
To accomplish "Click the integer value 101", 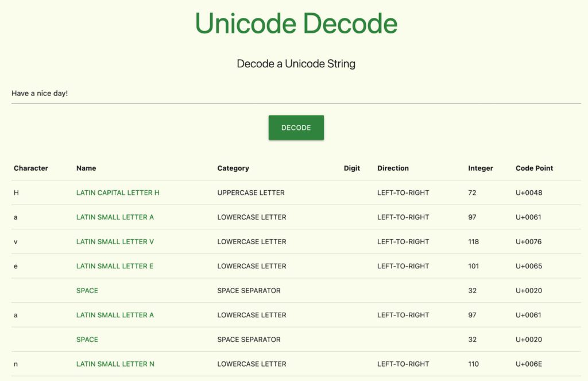I will (473, 266).
